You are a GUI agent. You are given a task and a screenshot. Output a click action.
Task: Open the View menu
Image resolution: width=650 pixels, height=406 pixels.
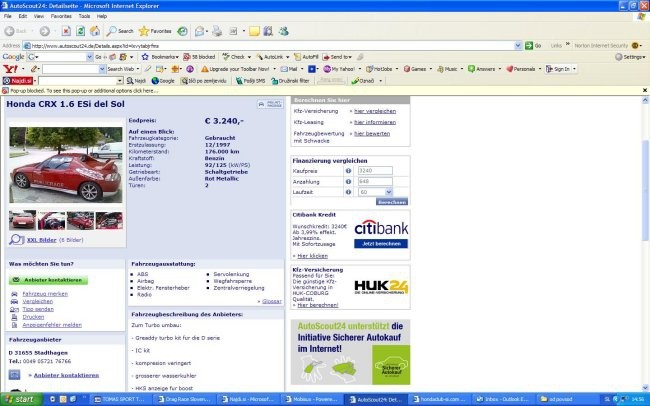39,16
